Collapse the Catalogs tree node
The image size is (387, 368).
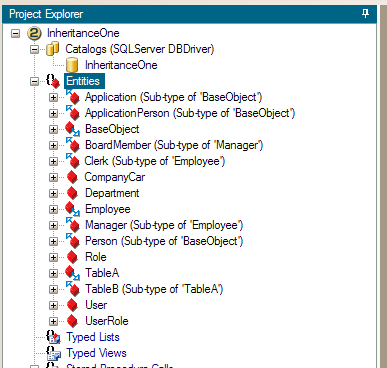point(34,49)
